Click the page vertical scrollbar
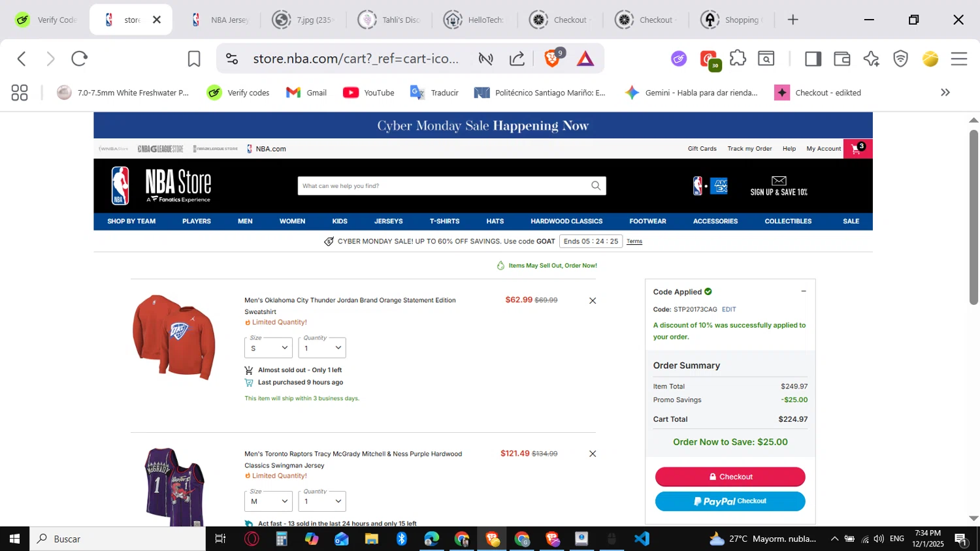This screenshot has height=551, width=980. 973,217
